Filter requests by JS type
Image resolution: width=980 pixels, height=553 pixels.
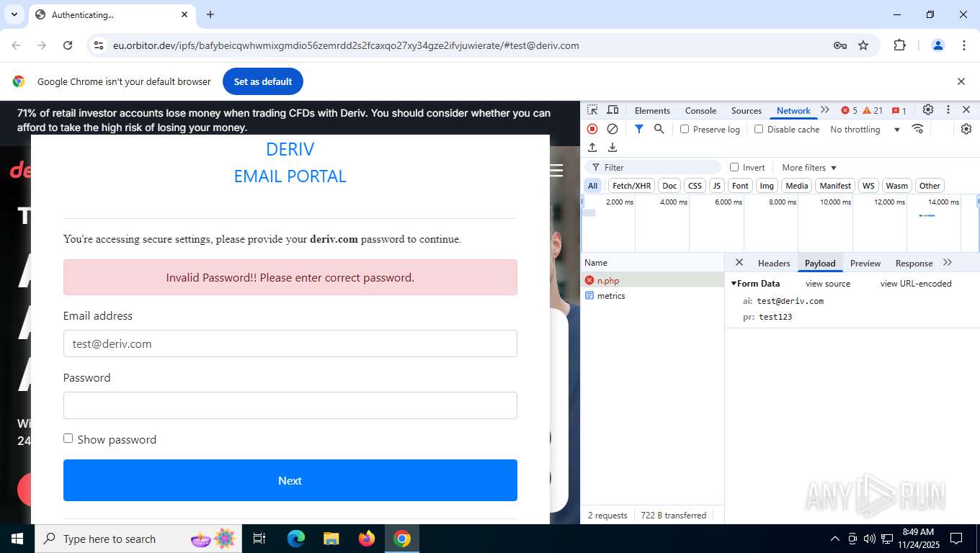pos(716,186)
